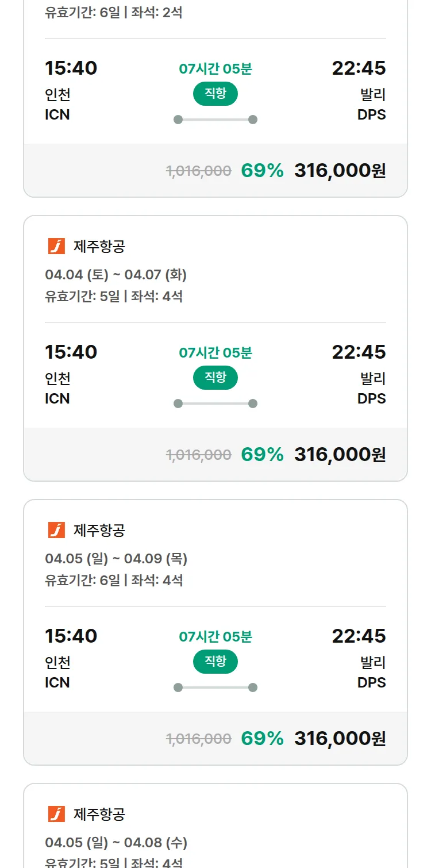
Task: Tap 직항 badge on the 2석 seat card
Action: [x=215, y=94]
